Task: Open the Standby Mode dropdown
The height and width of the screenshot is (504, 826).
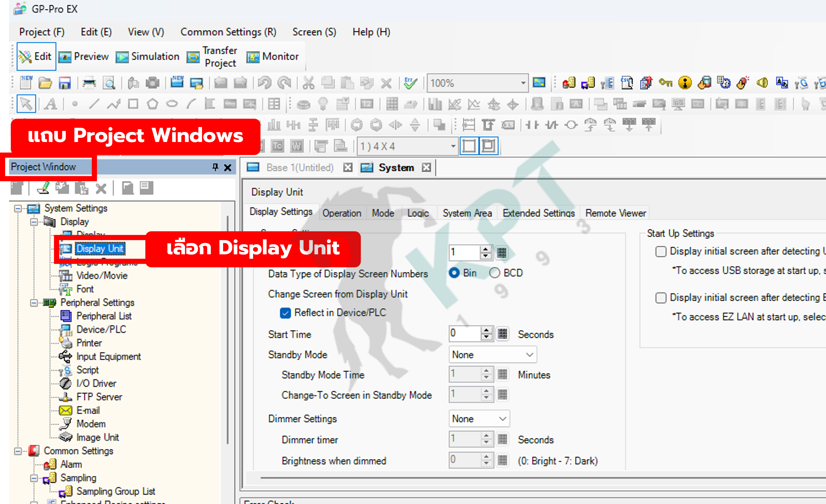Action: click(x=492, y=355)
